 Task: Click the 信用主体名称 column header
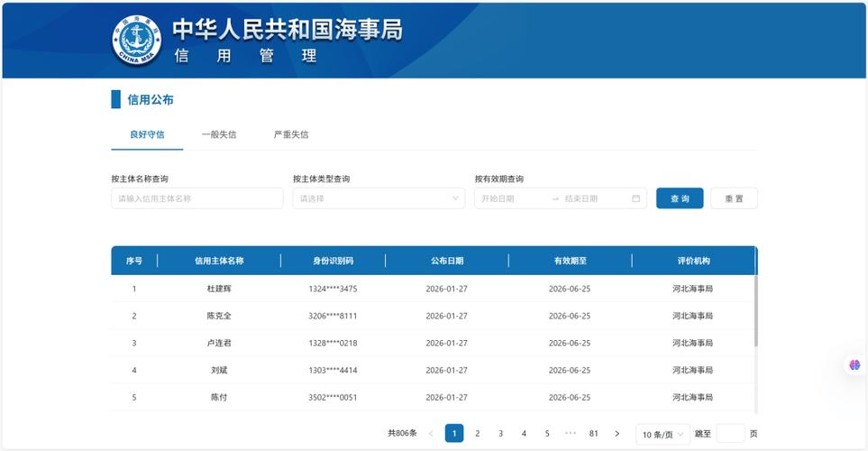(219, 261)
